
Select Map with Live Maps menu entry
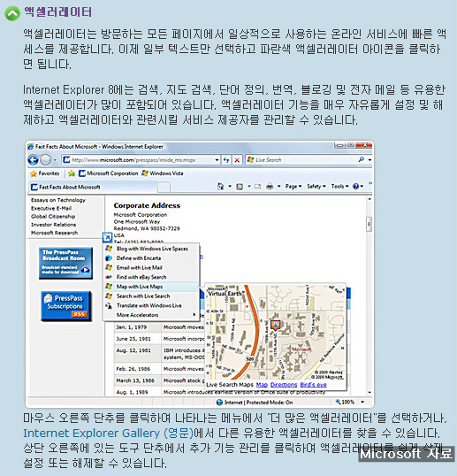click(x=151, y=287)
